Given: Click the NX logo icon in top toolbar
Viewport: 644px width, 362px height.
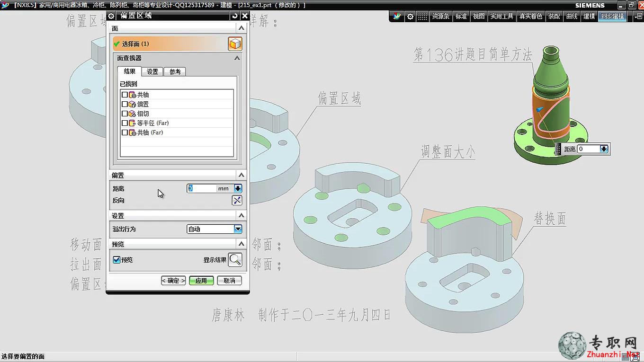Looking at the screenshot, I should point(397,16).
